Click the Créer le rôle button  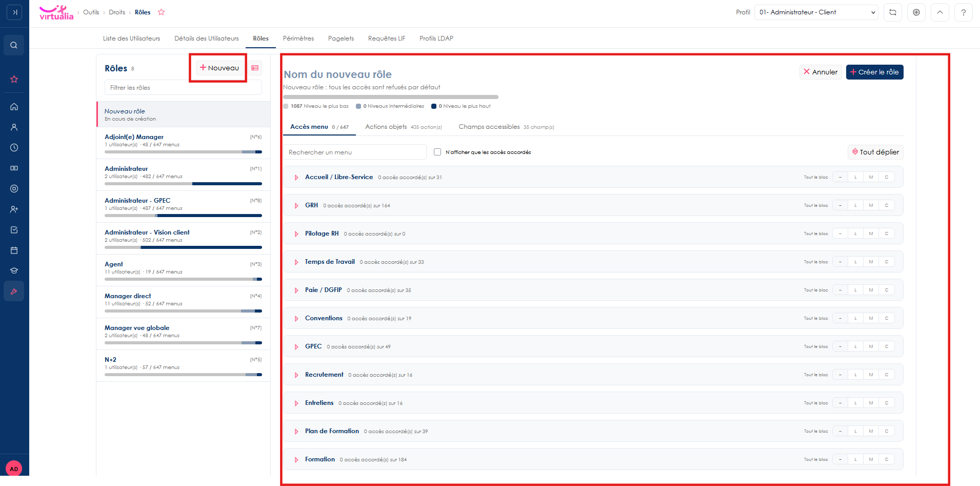coord(875,72)
